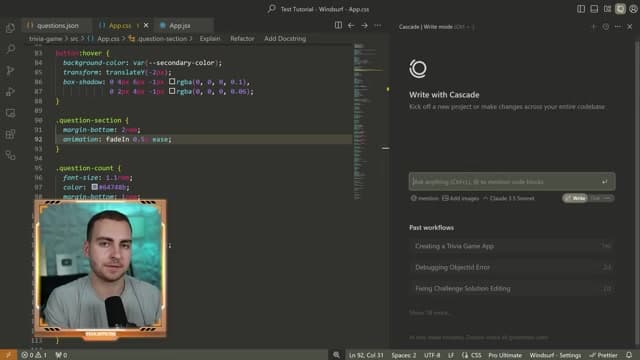
Task: Open the account profile icon in title bar
Action: tap(633, 9)
